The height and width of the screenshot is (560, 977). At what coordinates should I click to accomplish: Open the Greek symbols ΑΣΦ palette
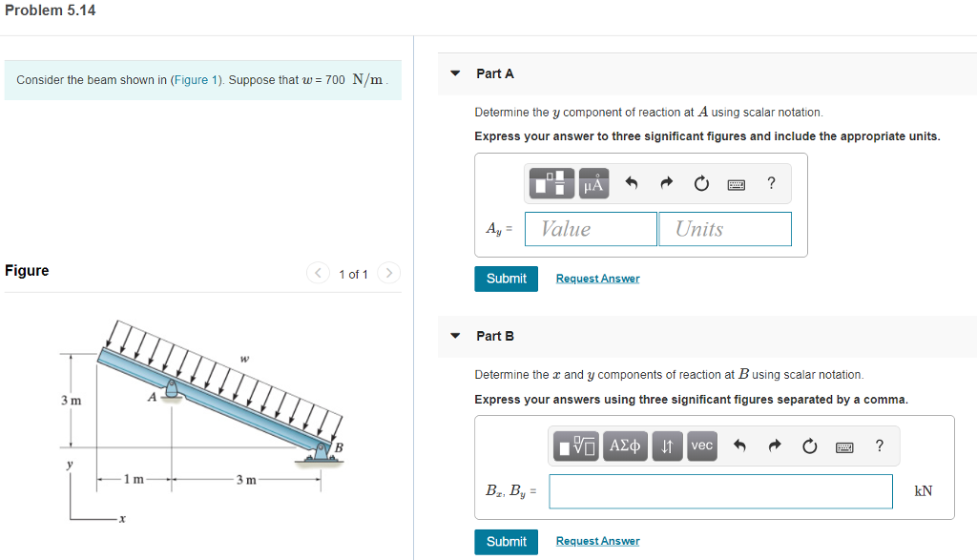coord(625,446)
